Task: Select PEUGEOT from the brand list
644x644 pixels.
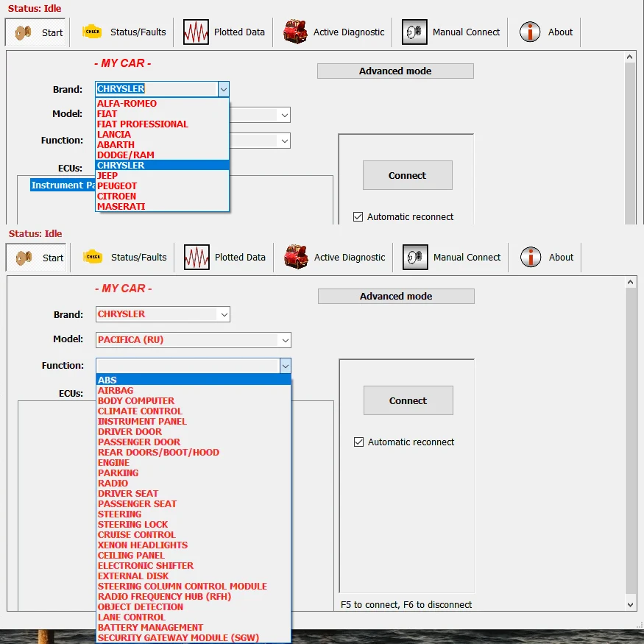Action: pos(162,185)
